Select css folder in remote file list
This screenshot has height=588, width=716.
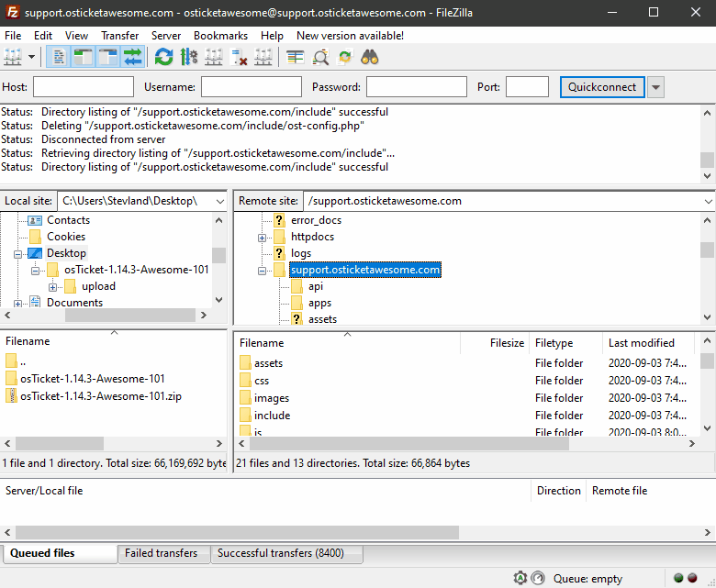click(262, 381)
